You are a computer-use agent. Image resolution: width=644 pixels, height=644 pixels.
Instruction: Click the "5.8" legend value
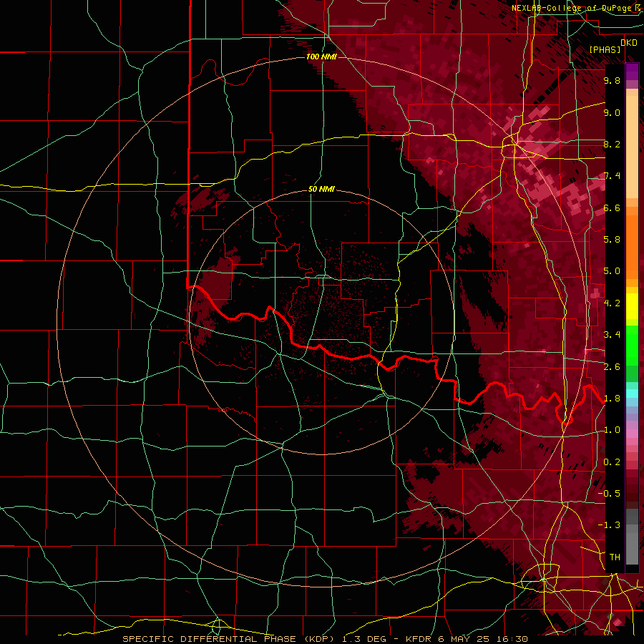[x=612, y=239]
